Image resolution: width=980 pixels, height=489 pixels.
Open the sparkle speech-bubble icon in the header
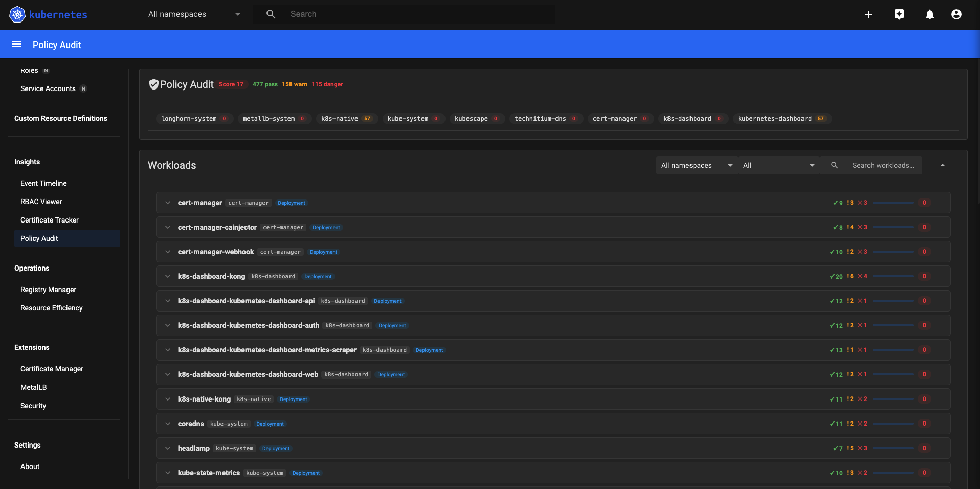899,14
